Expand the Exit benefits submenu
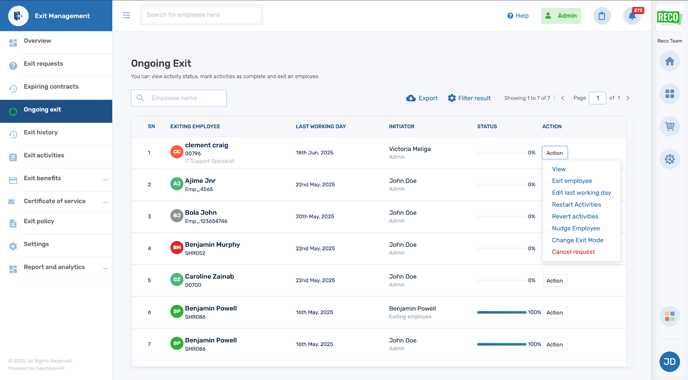 tap(105, 179)
